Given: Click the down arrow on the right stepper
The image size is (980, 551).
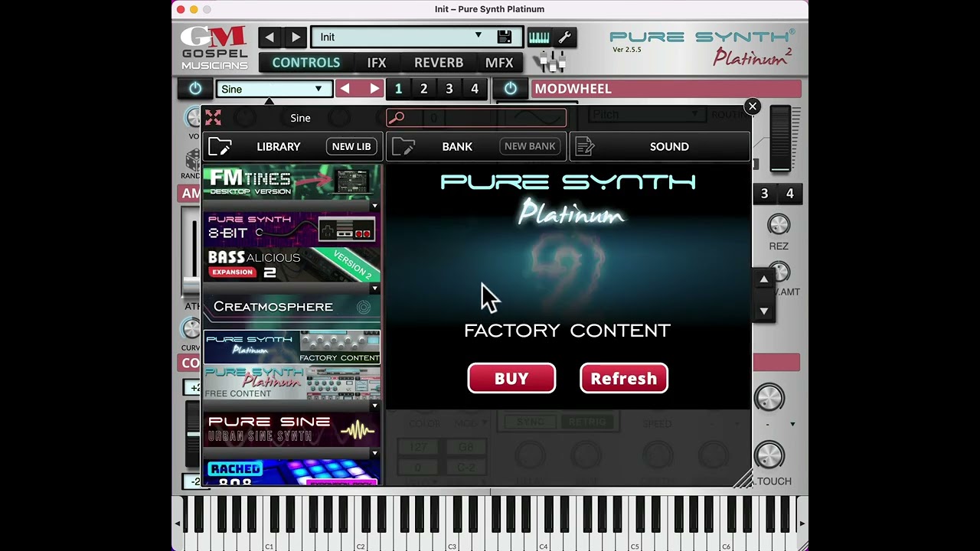Looking at the screenshot, I should (x=763, y=311).
